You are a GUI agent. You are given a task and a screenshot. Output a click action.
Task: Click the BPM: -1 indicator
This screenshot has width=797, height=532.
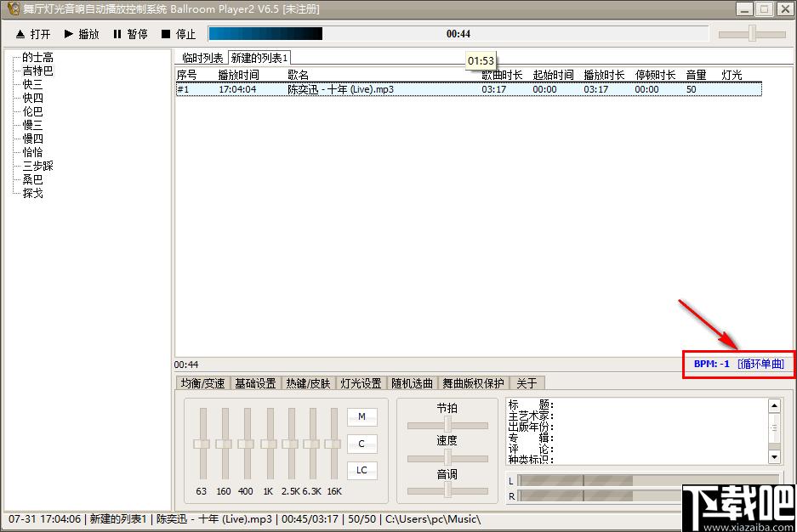click(712, 364)
